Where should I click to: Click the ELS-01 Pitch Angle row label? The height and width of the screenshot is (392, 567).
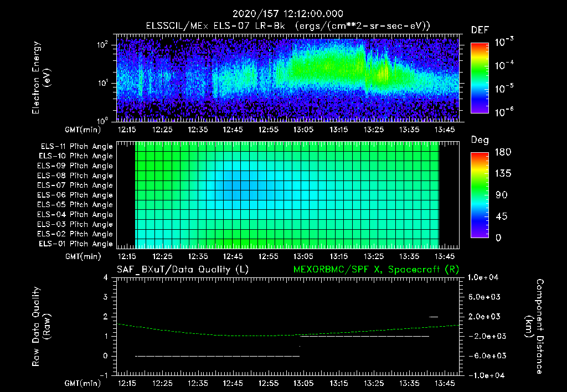[76, 244]
